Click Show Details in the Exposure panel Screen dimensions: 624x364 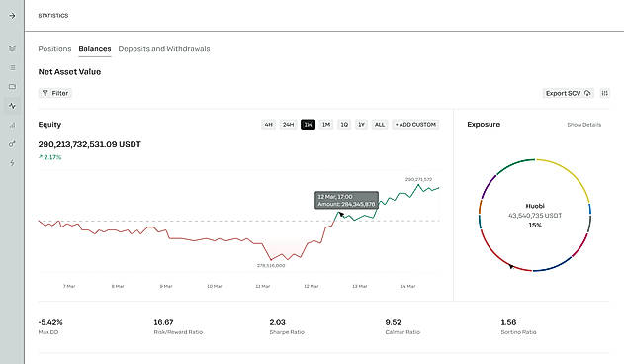pyautogui.click(x=583, y=125)
